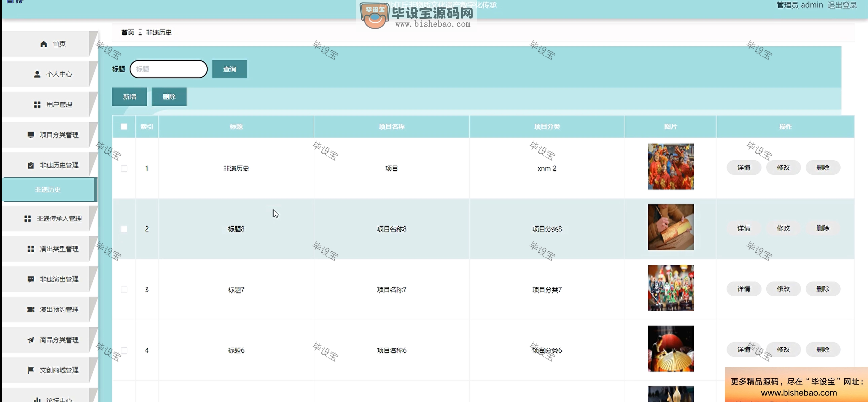The height and width of the screenshot is (402, 868).
Task: Expand 非遗传承人管理 menu
Action: (x=50, y=218)
